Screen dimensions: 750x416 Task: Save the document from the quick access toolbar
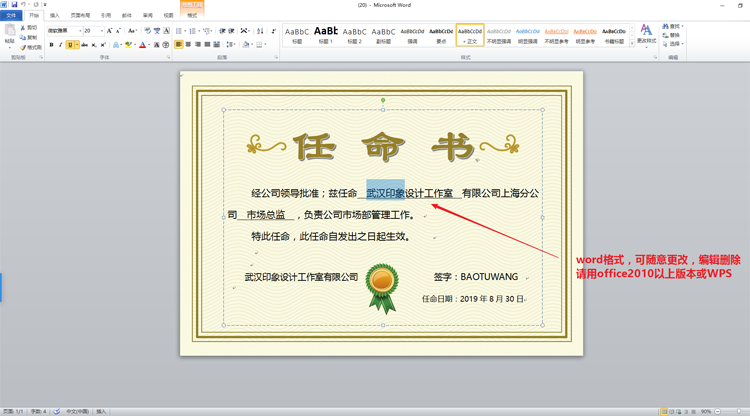click(14, 4)
